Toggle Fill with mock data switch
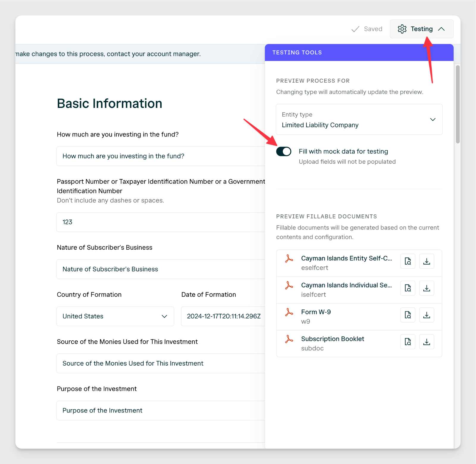The width and height of the screenshot is (476, 464). (284, 151)
